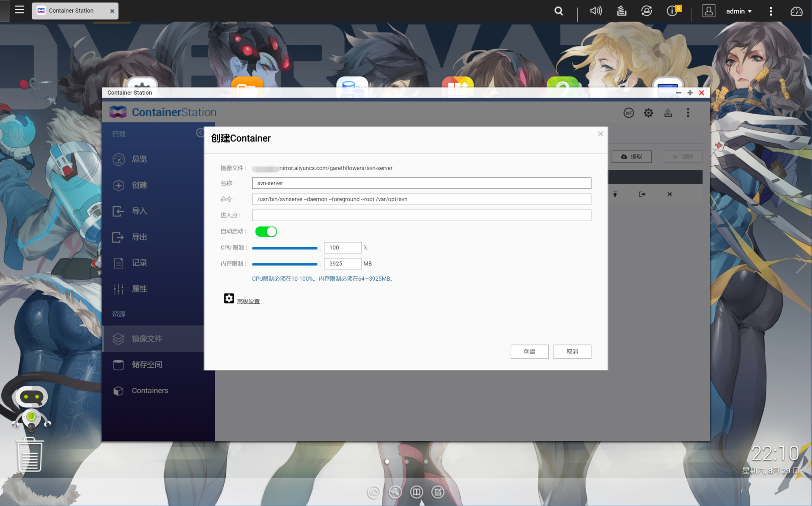Screen dimensions: 812x506
Task: Open the advanced settings gear icon
Action: coord(229,298)
